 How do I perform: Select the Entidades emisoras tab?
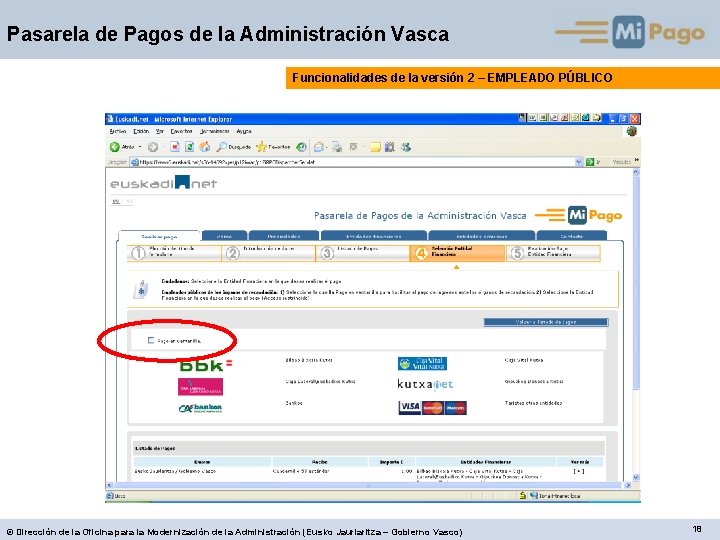tap(482, 236)
